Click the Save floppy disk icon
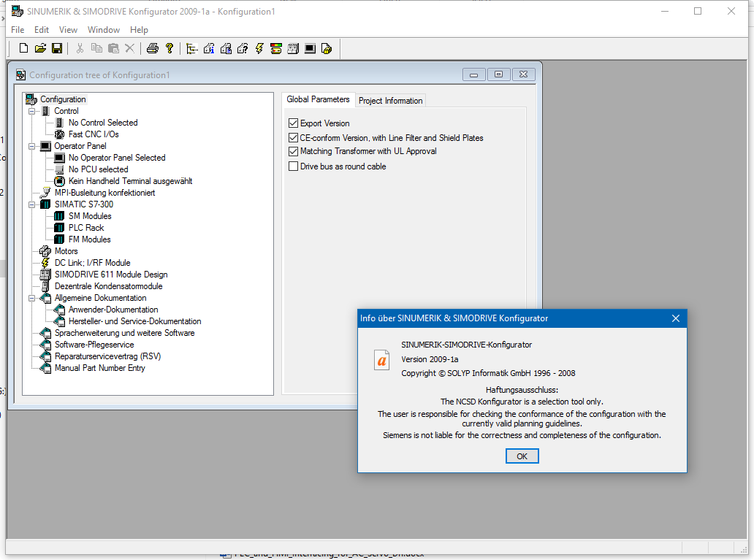754x560 pixels. click(x=57, y=48)
